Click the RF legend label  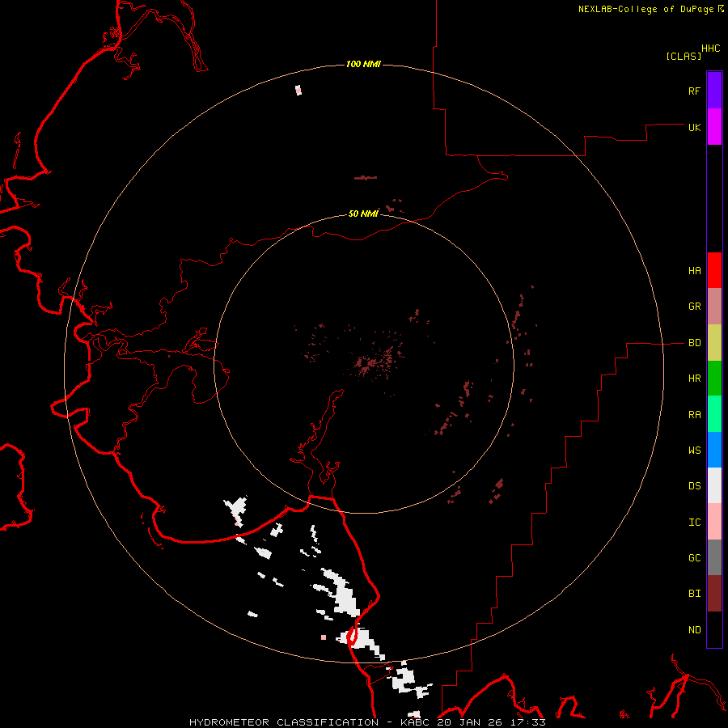coord(694,91)
